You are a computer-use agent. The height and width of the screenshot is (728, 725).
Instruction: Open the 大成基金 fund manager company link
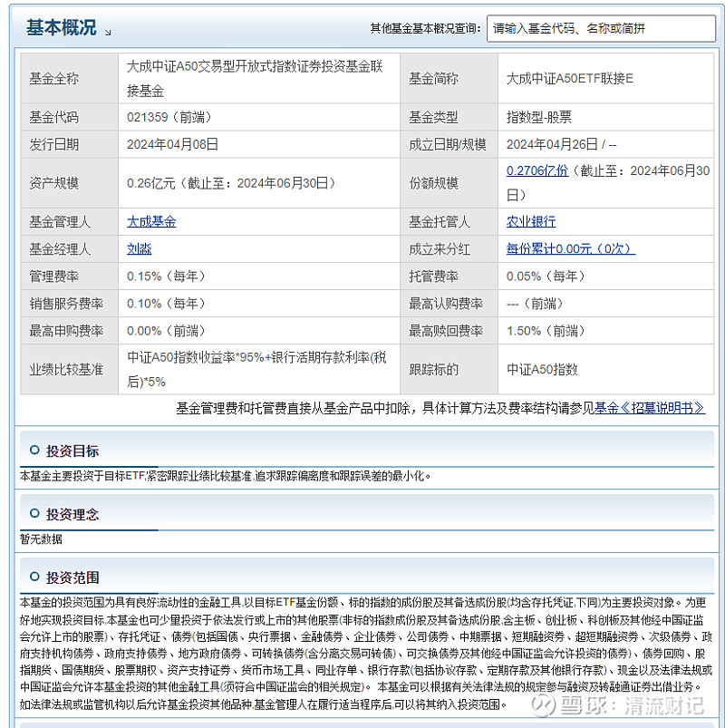pos(151,221)
